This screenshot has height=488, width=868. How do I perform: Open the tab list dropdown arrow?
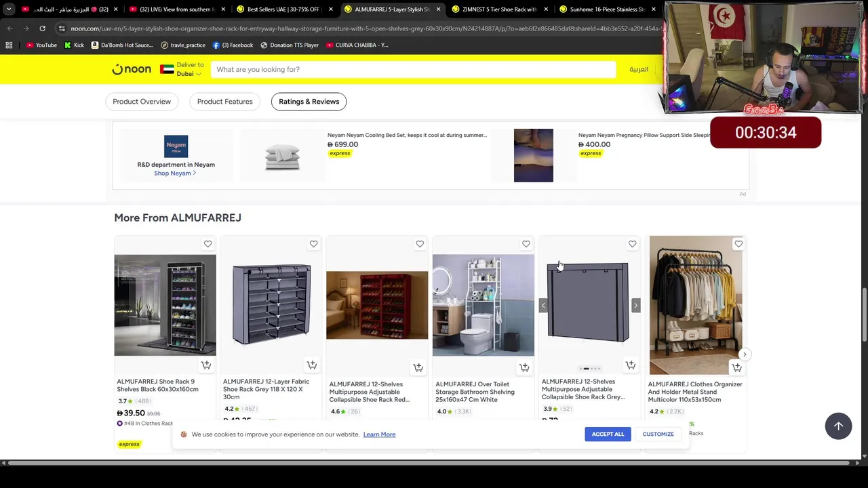pyautogui.click(x=9, y=9)
